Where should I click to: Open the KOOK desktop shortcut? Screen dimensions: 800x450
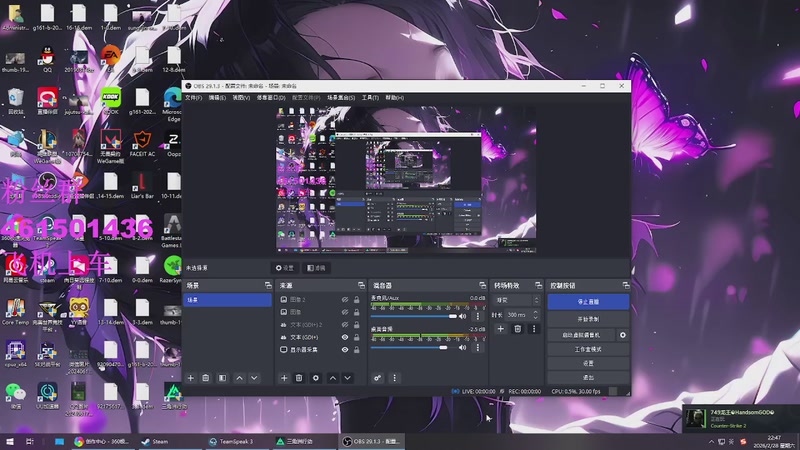coord(111,101)
